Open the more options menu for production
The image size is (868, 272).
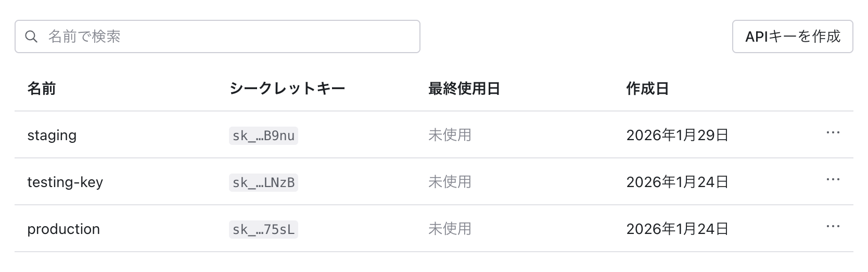pyautogui.click(x=833, y=227)
